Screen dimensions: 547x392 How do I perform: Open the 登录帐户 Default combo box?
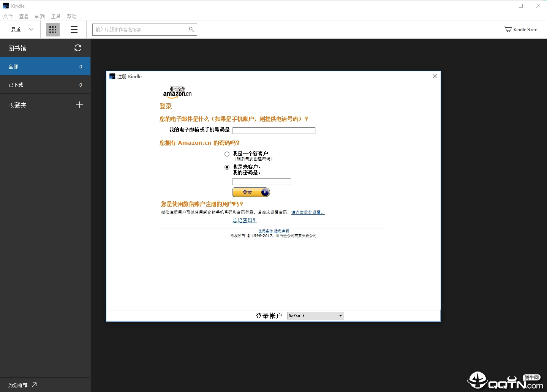pos(315,316)
